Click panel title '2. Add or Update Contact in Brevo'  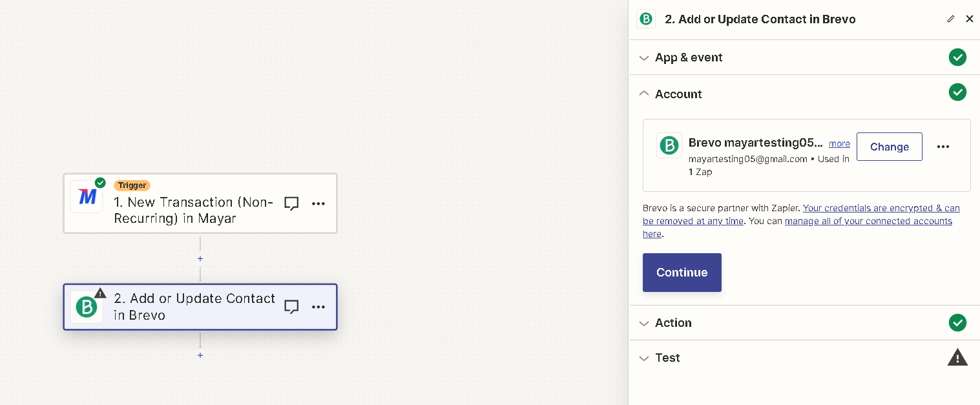tap(760, 19)
